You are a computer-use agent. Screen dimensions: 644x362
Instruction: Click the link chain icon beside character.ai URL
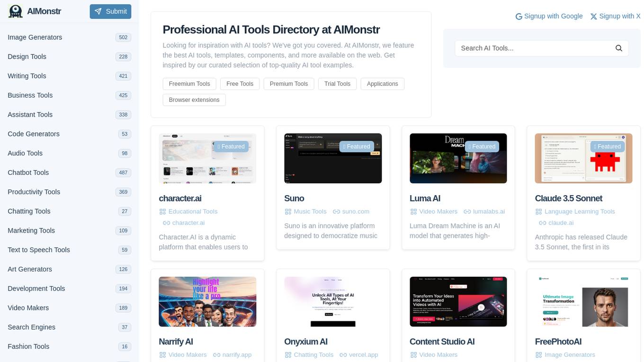(166, 223)
